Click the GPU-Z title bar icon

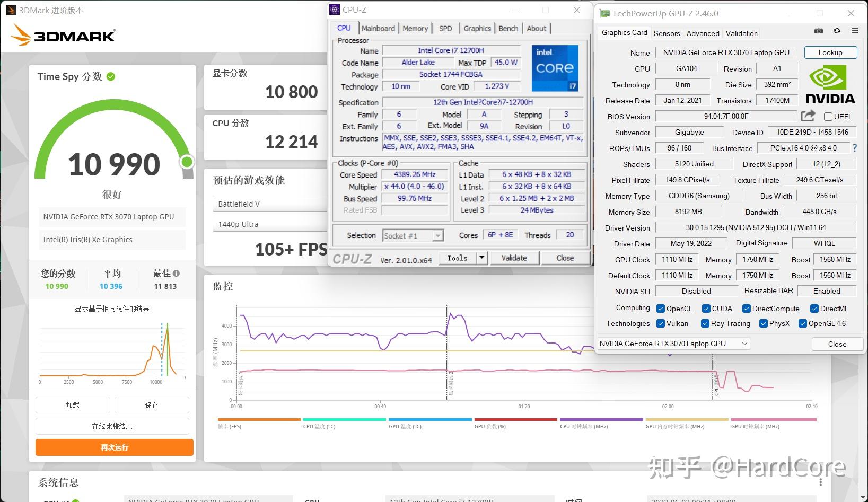point(604,13)
